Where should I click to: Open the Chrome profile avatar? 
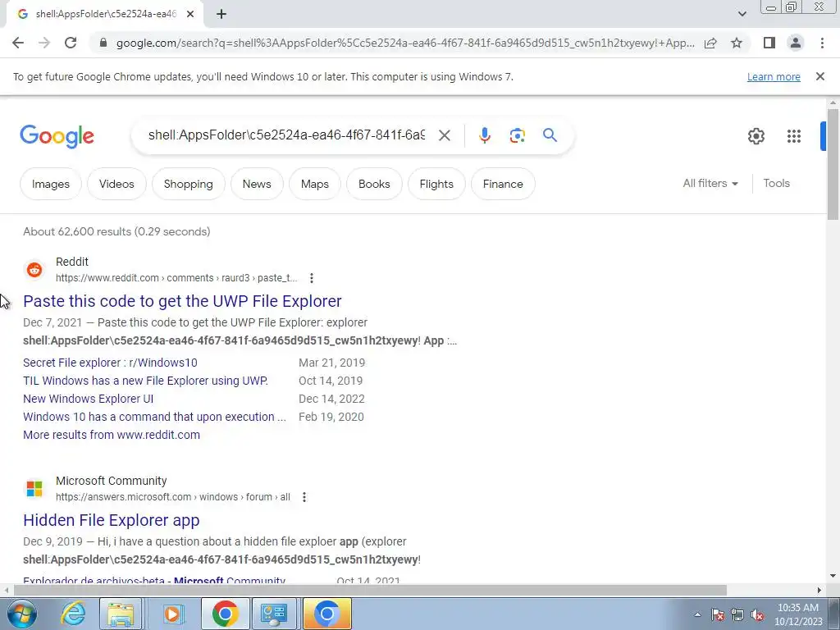point(796,43)
